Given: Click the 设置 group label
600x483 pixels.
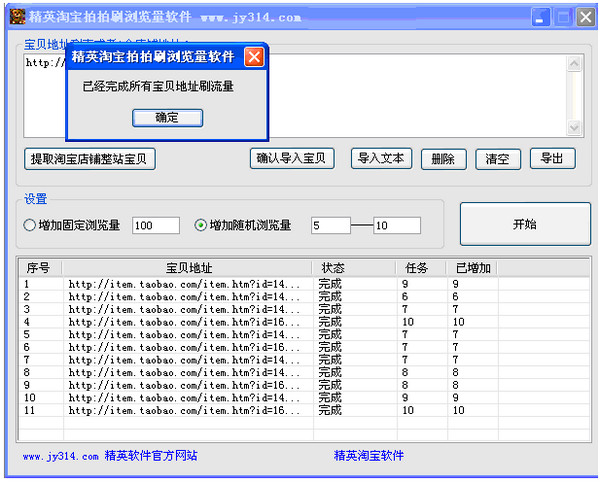Looking at the screenshot, I should (x=36, y=199).
